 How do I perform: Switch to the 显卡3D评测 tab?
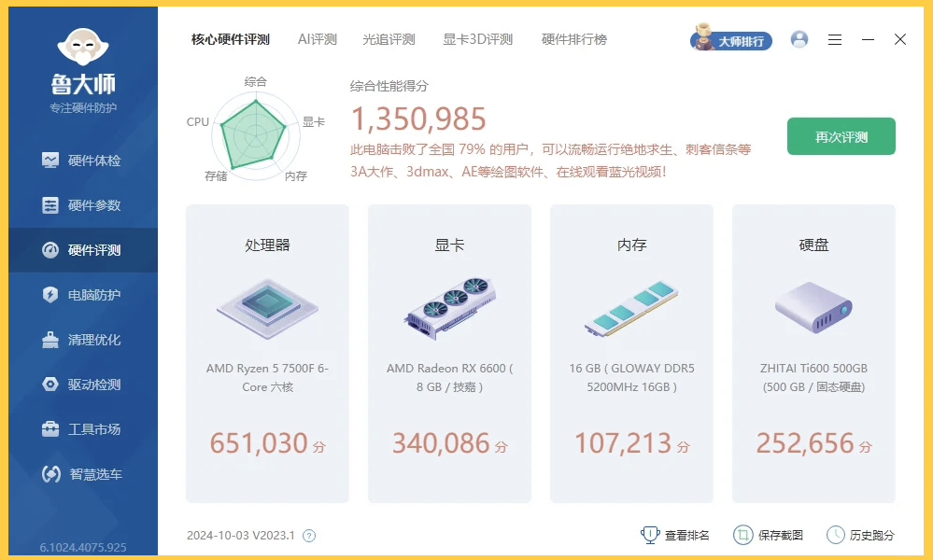[478, 39]
